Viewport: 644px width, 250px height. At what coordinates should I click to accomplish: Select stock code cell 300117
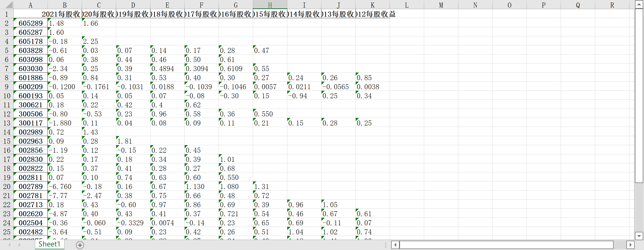(x=30, y=123)
